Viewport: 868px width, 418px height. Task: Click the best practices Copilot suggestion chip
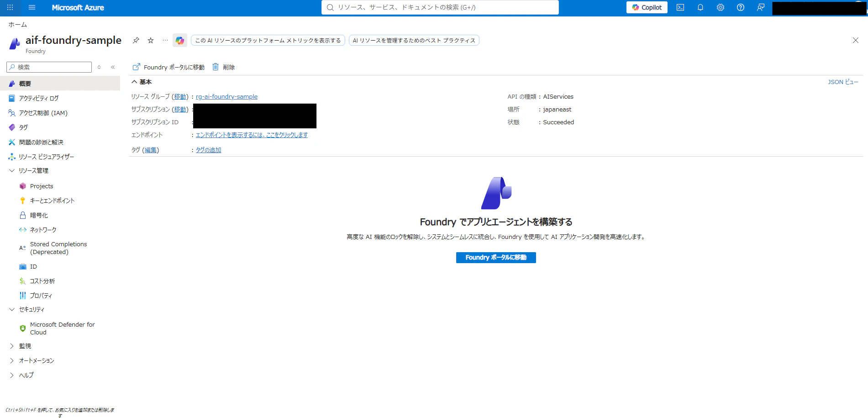[414, 40]
